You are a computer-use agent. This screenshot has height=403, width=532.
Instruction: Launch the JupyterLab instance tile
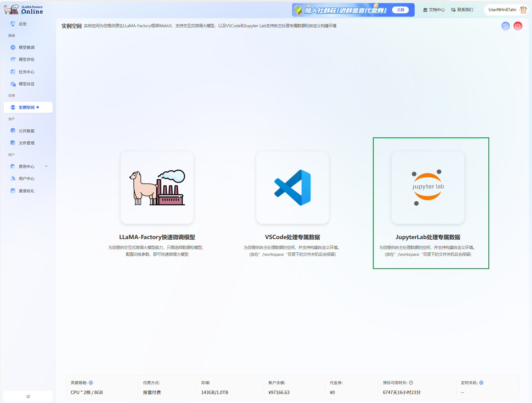[x=428, y=187]
